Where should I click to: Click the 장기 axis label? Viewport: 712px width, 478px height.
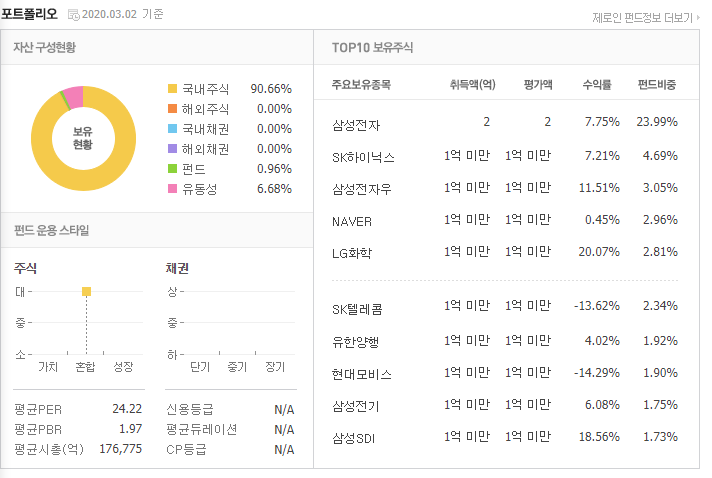tap(275, 367)
